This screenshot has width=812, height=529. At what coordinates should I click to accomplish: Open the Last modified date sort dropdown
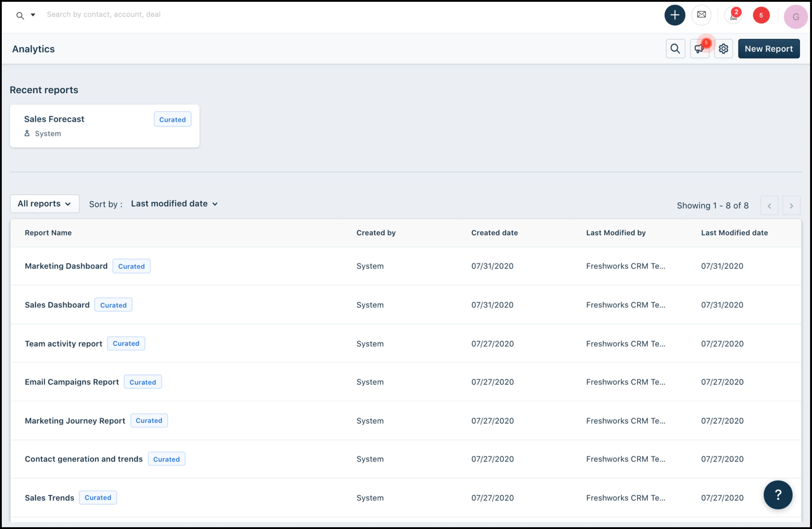coord(174,204)
